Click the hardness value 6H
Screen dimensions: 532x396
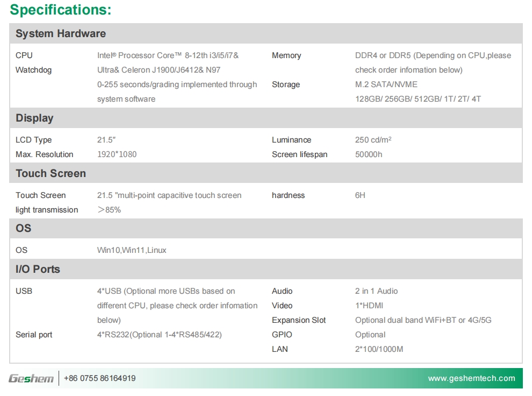click(x=358, y=195)
